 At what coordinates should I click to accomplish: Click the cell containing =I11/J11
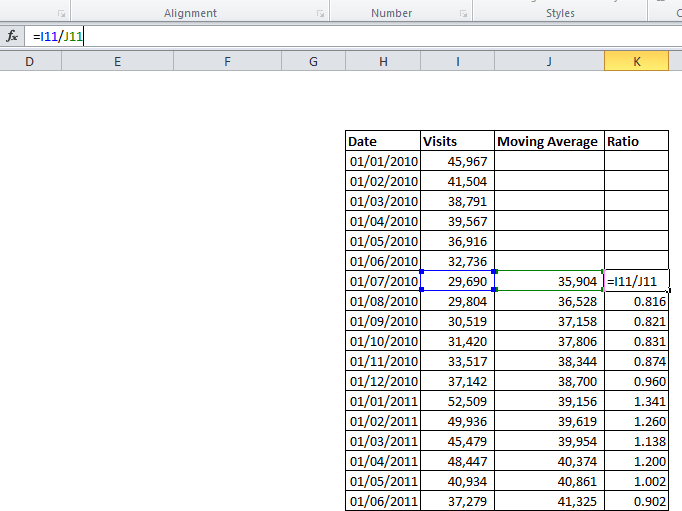point(636,281)
